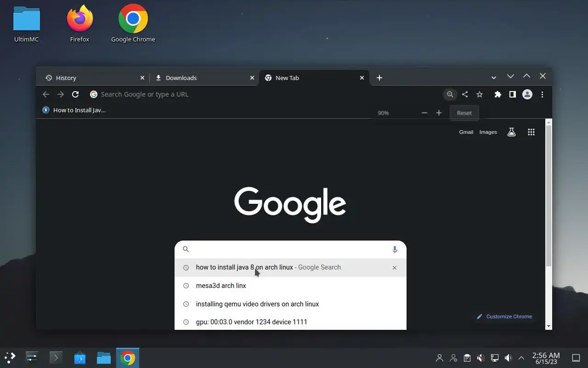Open the UltimMC folder on desktop
The image size is (588, 368).
[x=27, y=24]
